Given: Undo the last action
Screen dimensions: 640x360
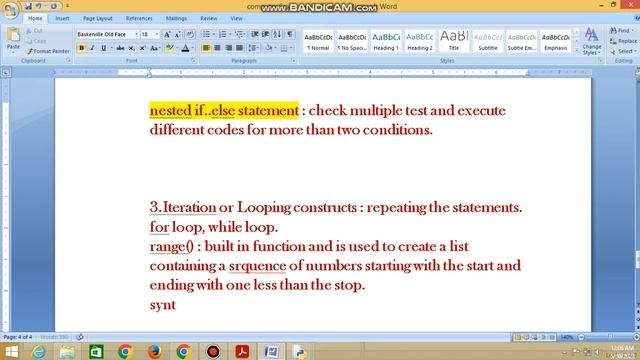Looking at the screenshot, I should tap(39, 6).
